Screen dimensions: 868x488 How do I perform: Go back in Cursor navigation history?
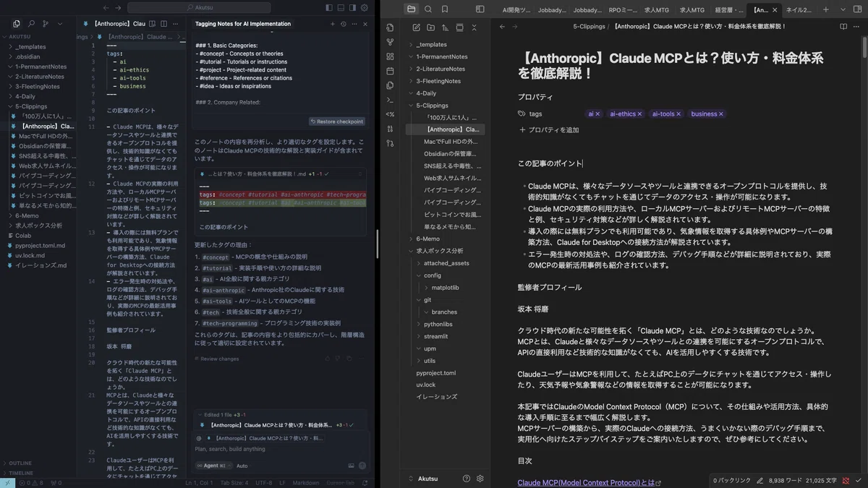click(x=106, y=7)
